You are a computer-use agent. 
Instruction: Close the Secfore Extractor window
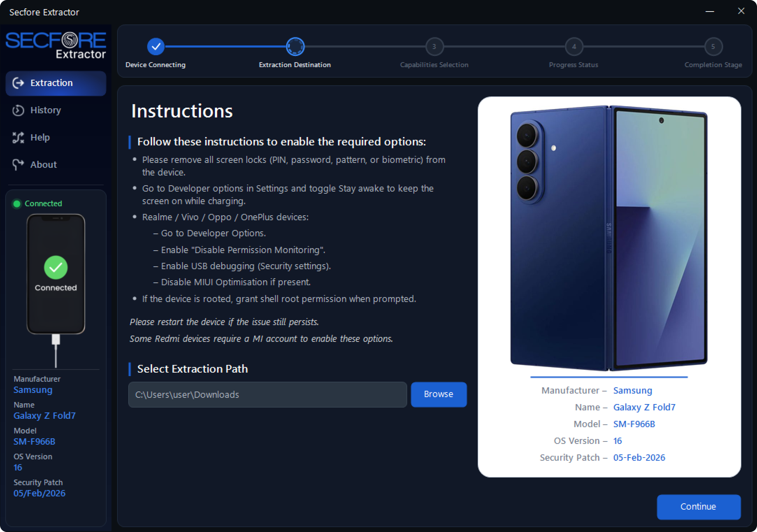pyautogui.click(x=741, y=11)
